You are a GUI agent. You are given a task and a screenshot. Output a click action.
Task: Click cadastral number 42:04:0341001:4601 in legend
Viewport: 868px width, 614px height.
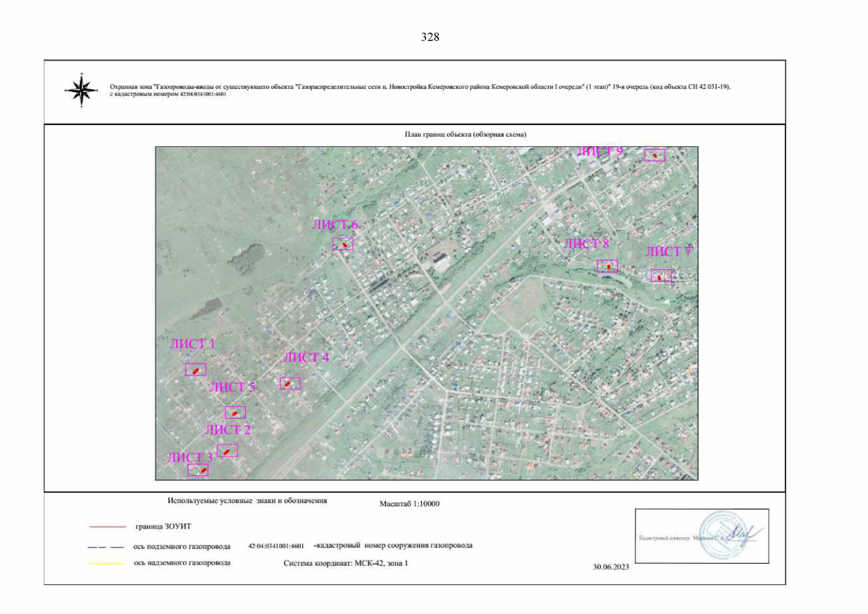276,546
